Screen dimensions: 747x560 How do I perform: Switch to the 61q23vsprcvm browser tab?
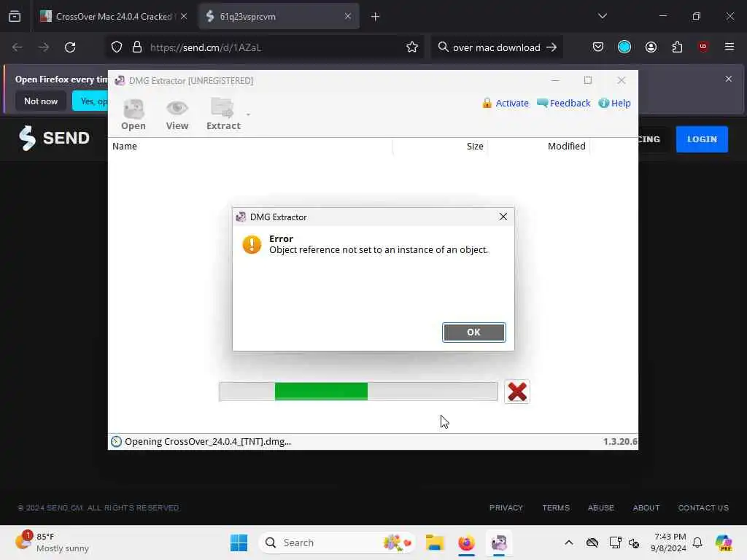point(279,17)
